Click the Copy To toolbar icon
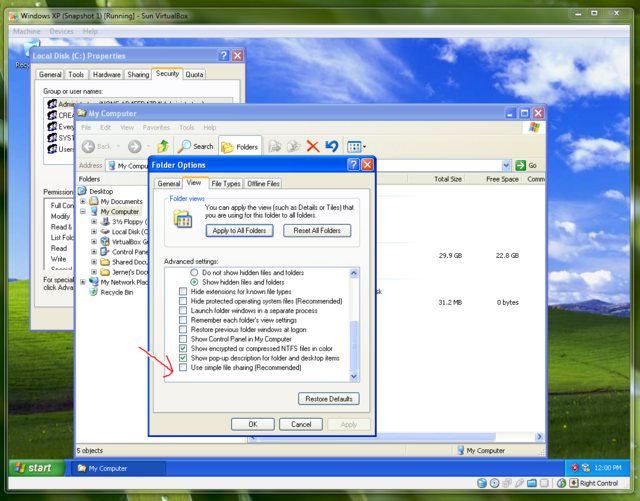Image resolution: width=640 pixels, height=501 pixels. tap(293, 146)
